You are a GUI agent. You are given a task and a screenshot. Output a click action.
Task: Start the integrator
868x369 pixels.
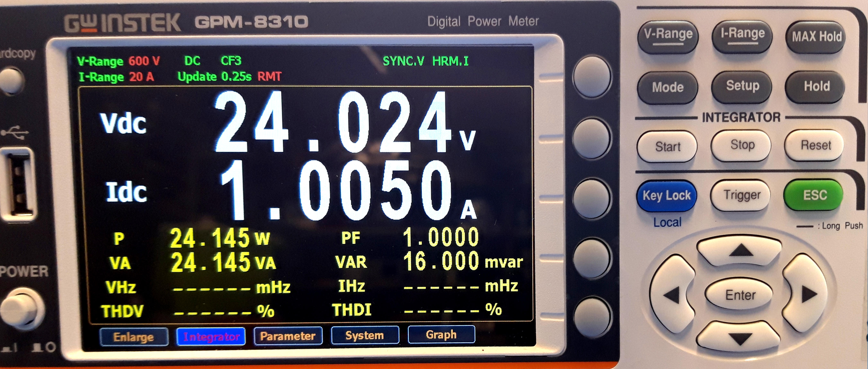coord(667,147)
